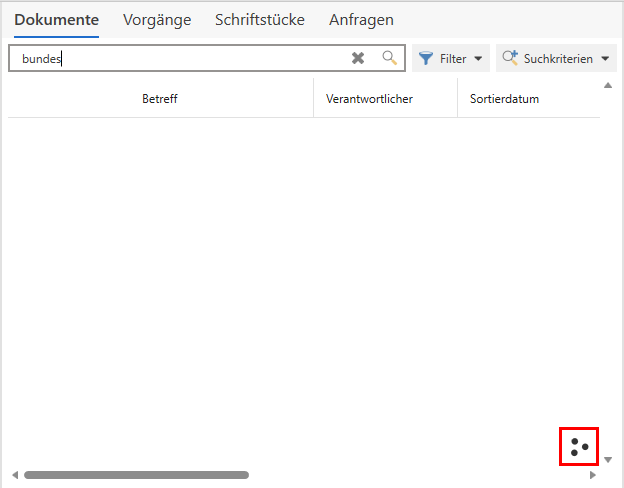Click the Filter funnel icon
This screenshot has height=488, width=624.
426,59
